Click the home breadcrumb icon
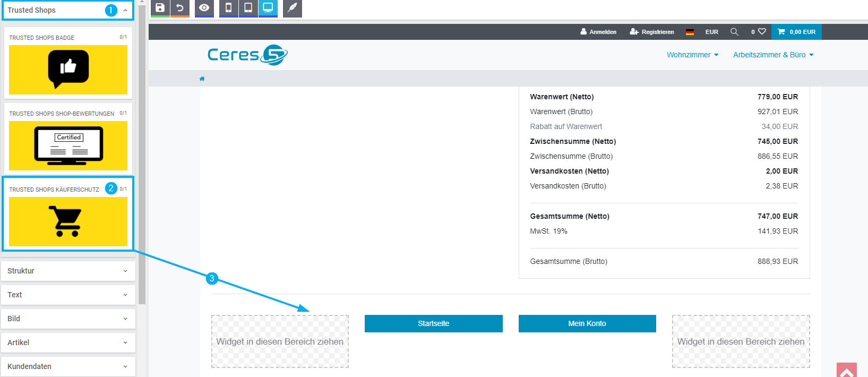868x377 pixels. (202, 79)
